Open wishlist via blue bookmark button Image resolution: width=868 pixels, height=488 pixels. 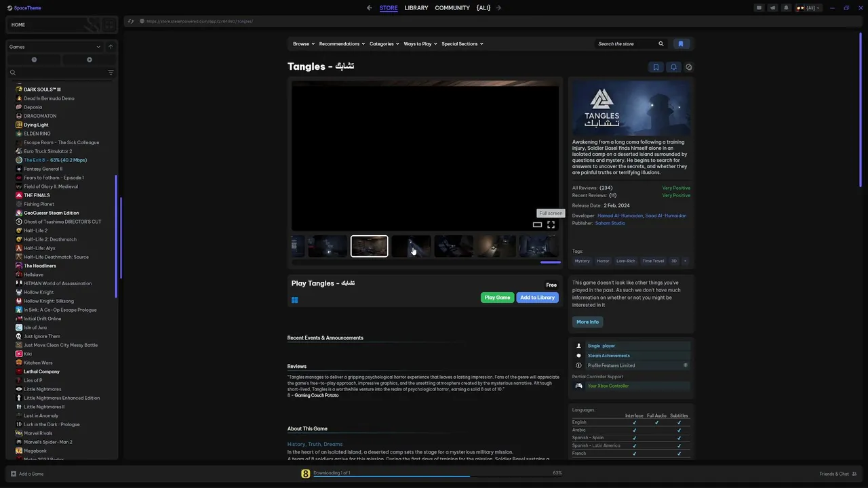click(681, 44)
